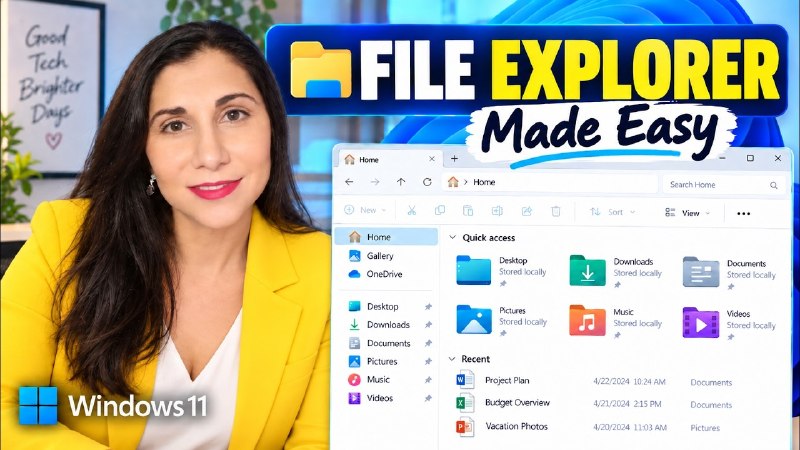Click Documents location of Project Plan

[x=711, y=383]
